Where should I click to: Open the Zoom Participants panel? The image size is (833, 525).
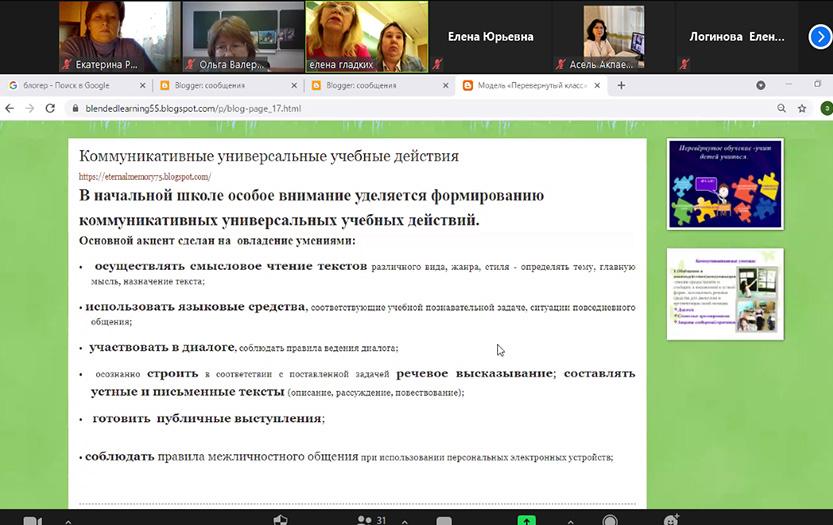364,520
